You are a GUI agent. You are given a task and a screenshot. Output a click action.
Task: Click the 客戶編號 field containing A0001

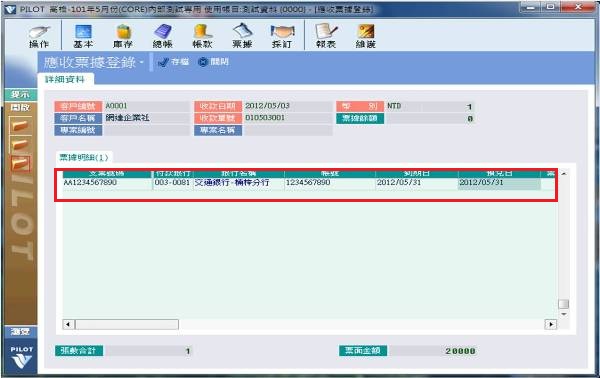146,106
